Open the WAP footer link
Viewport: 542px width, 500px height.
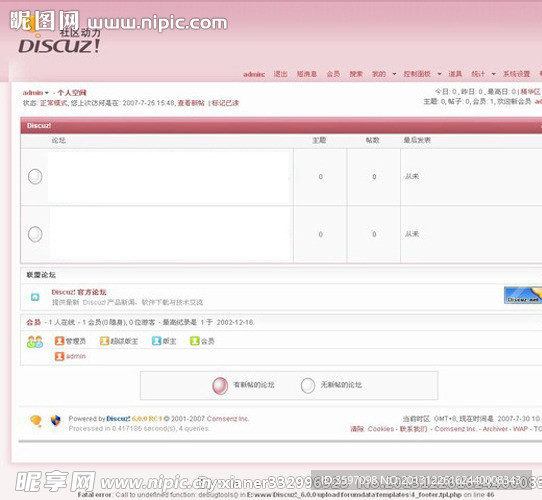(520, 429)
